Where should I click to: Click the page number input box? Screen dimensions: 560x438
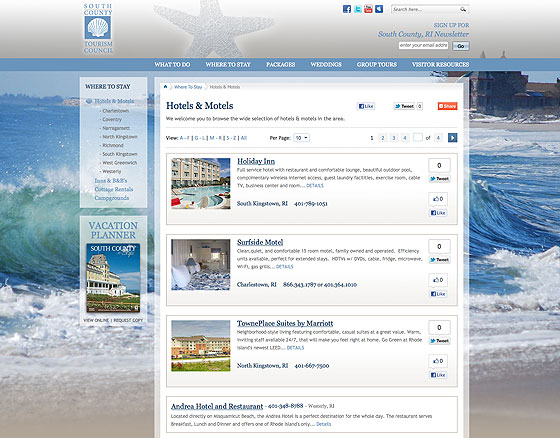[x=418, y=137]
